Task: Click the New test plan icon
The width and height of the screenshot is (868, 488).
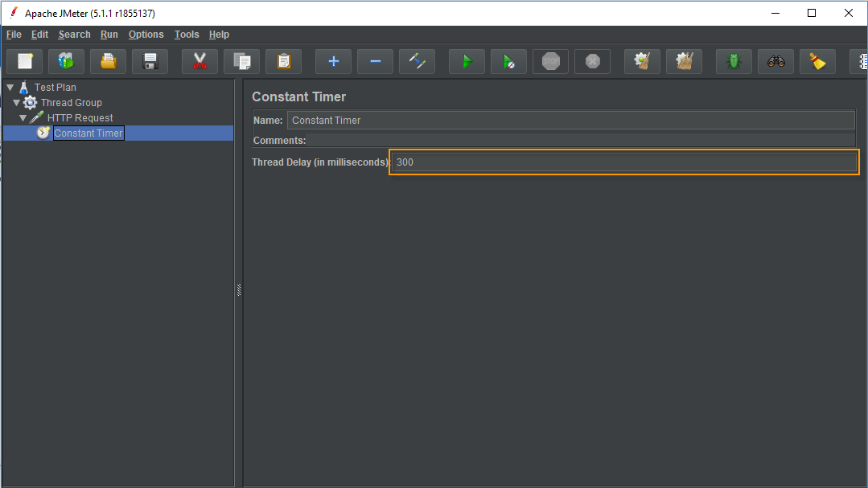Action: click(x=25, y=61)
